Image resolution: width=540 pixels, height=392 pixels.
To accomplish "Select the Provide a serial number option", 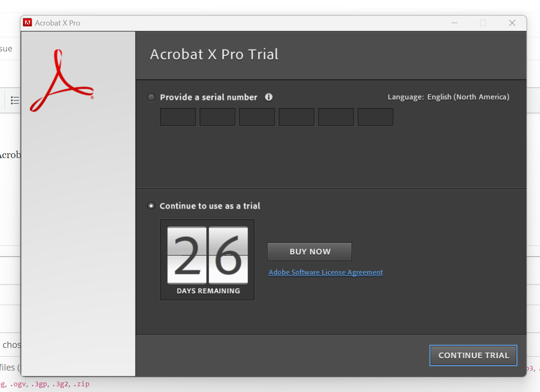I will point(151,97).
